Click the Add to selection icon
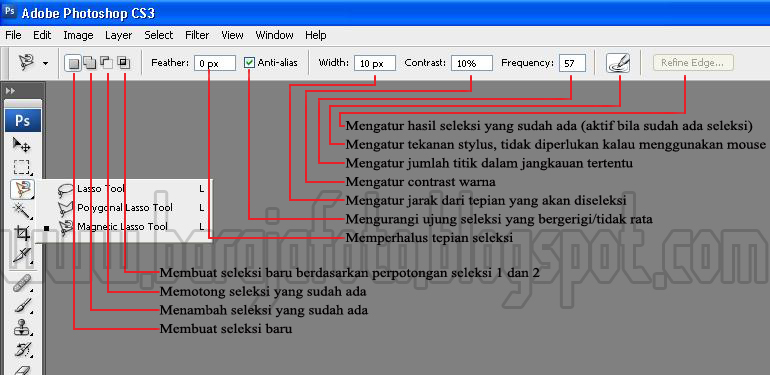 tap(89, 63)
